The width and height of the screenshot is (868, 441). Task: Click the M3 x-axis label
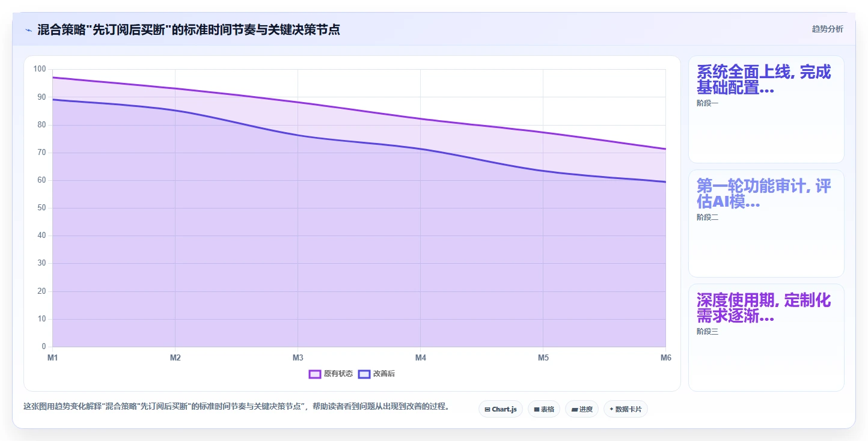click(298, 358)
